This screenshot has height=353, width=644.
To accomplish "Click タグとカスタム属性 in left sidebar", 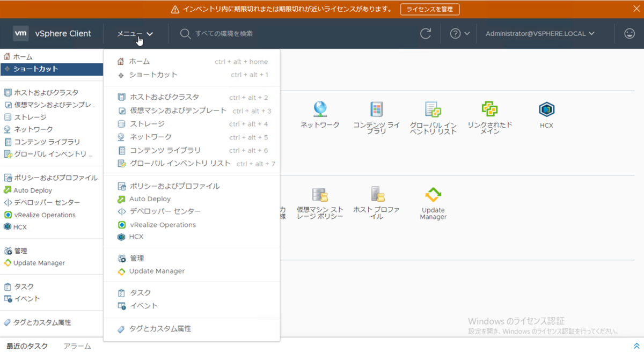I will pos(52,322).
